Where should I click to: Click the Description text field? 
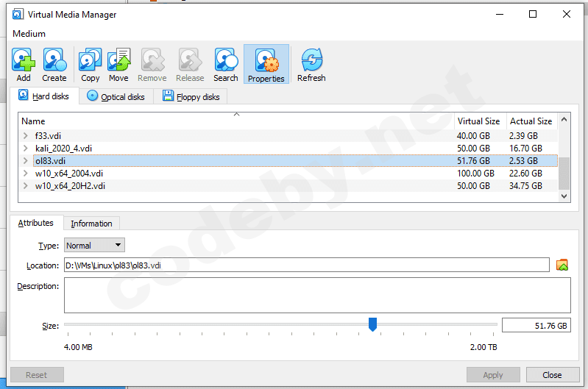(316, 295)
